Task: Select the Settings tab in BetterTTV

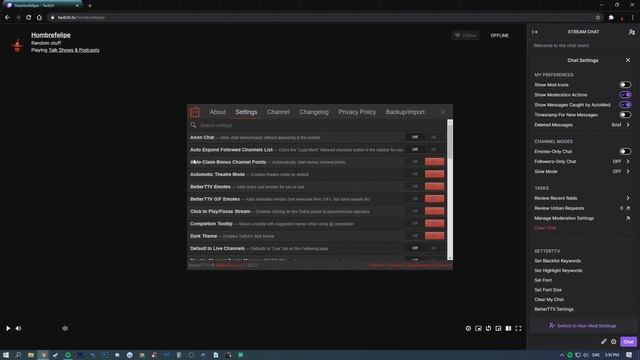Action: [246, 112]
